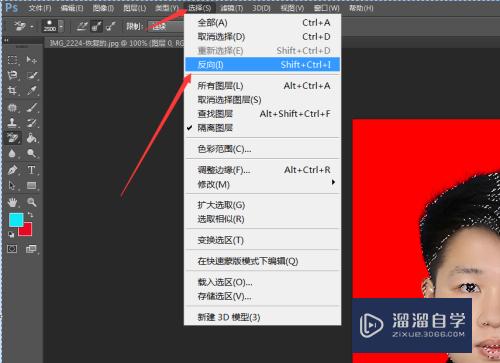Open the 3D(D) menu
500x363 pixels.
pos(261,8)
